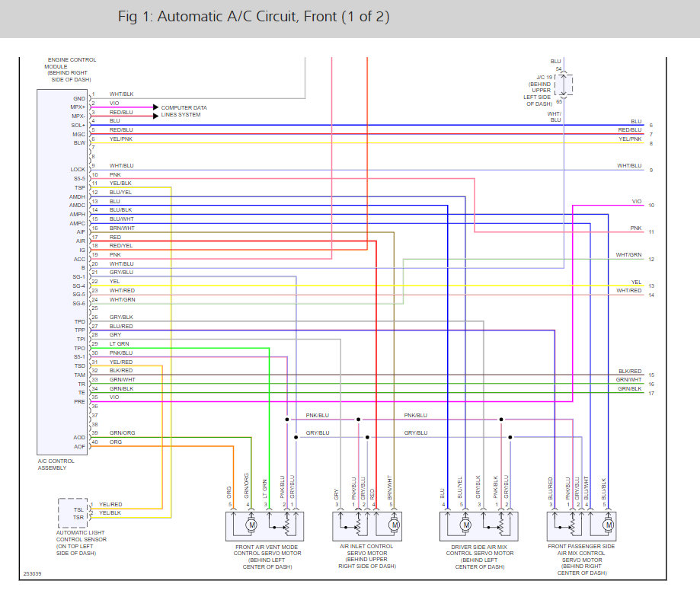
Task: Click the arrowhead on the RED/BLU computer data line
Action: click(155, 116)
